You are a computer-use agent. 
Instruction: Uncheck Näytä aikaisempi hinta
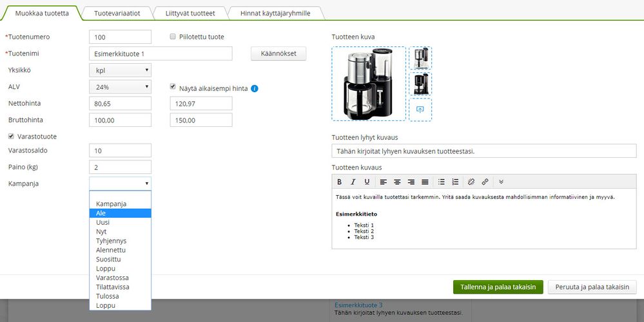tap(173, 86)
